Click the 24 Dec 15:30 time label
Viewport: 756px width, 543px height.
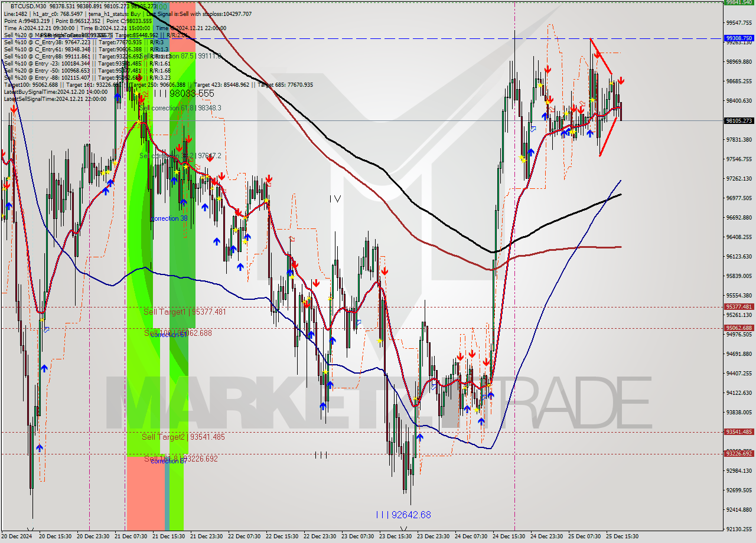tap(509, 537)
